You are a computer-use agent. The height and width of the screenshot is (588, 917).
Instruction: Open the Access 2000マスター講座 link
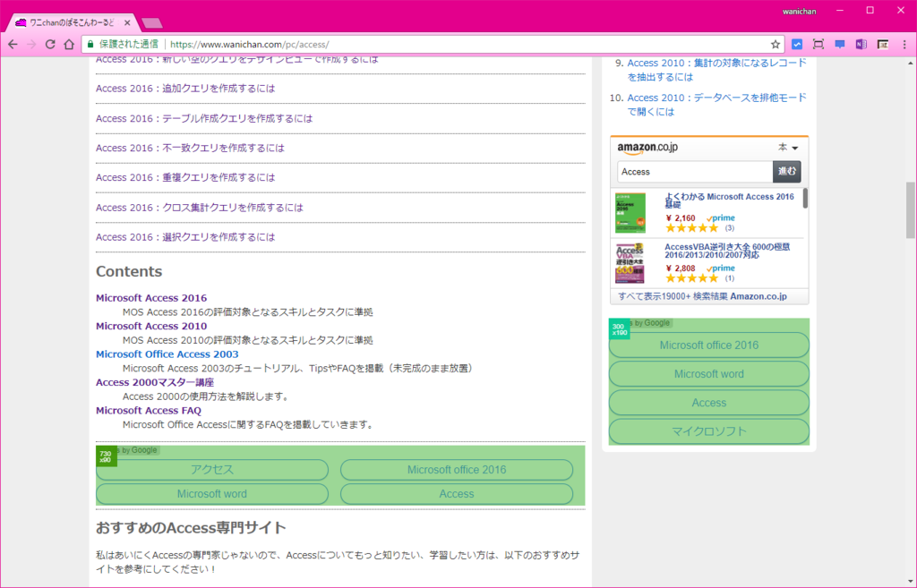tap(155, 382)
